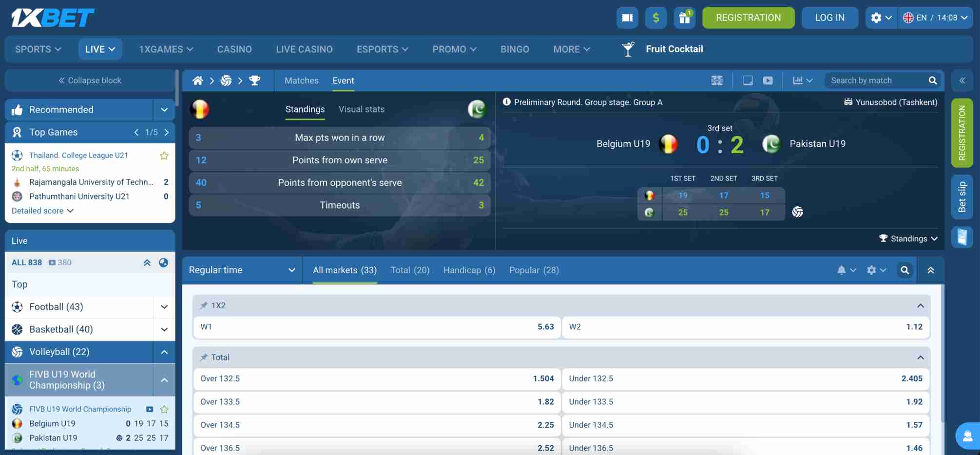Click the trophy breadcrumb icon
980x455 pixels.
(x=254, y=80)
